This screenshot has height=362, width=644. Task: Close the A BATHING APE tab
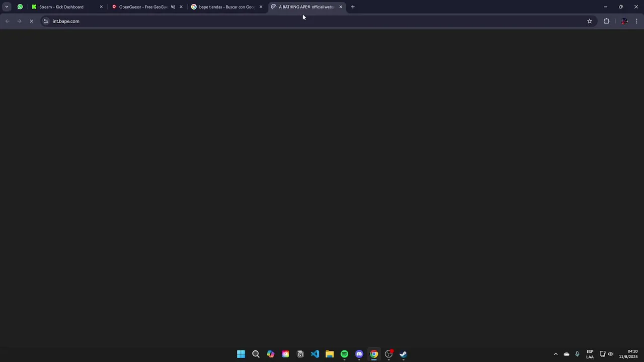(x=341, y=7)
